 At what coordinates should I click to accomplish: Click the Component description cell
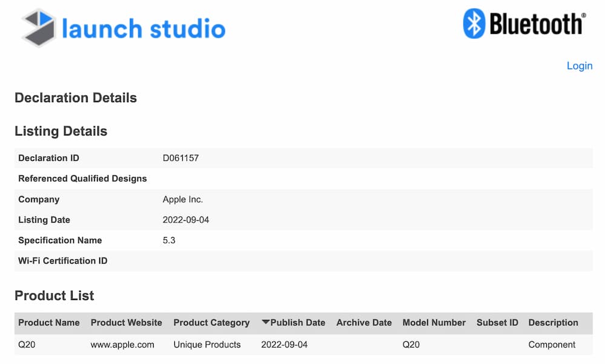552,345
